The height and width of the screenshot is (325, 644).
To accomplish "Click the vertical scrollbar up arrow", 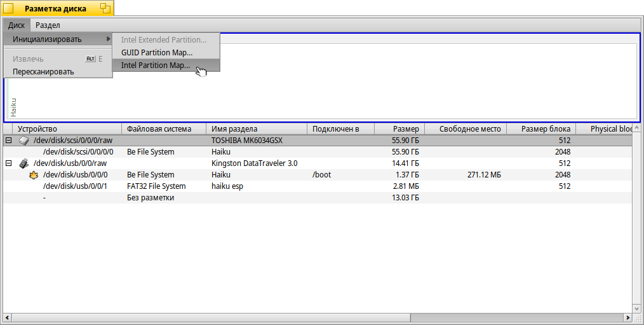I will click(637, 128).
